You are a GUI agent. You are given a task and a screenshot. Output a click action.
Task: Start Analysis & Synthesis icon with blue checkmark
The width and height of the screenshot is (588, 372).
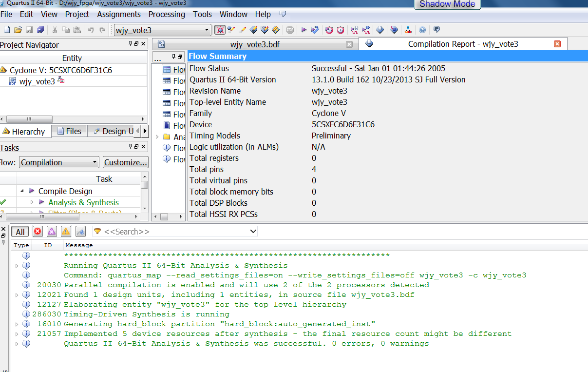click(315, 30)
